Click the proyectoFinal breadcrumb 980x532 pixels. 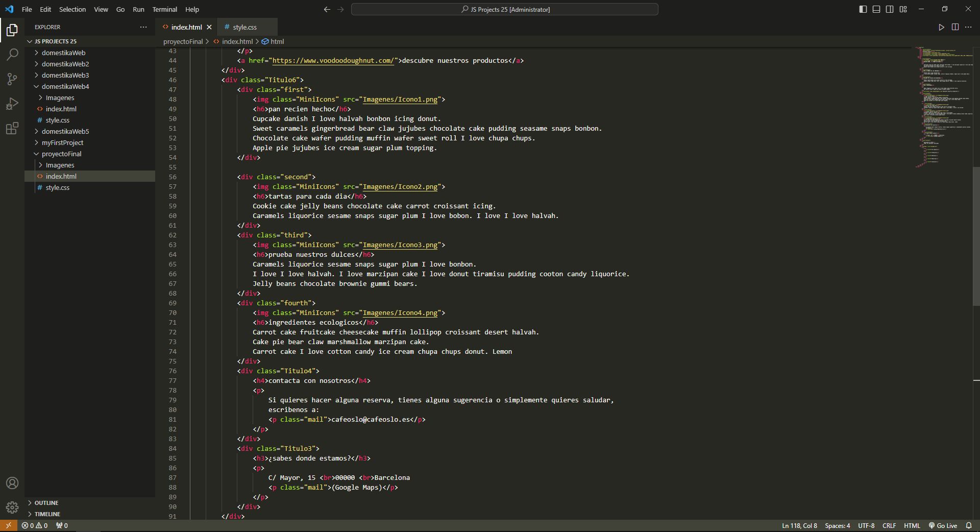click(x=183, y=41)
